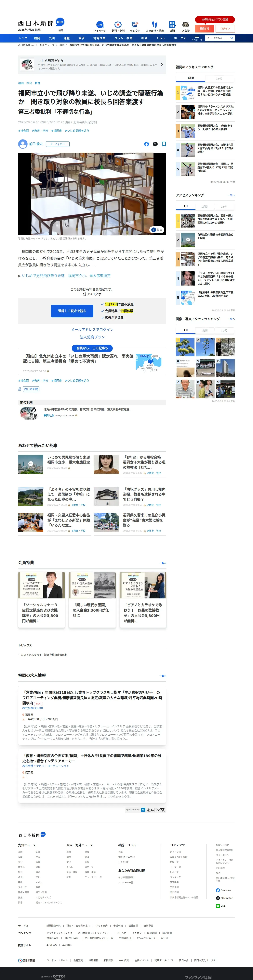Click メールアドレスでログイン link

click(x=92, y=329)
